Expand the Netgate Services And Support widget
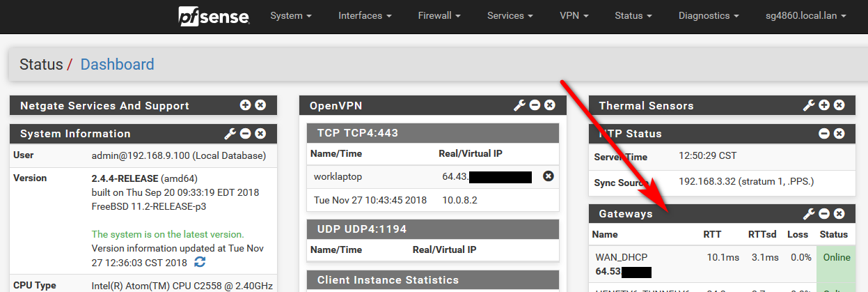 [245, 105]
